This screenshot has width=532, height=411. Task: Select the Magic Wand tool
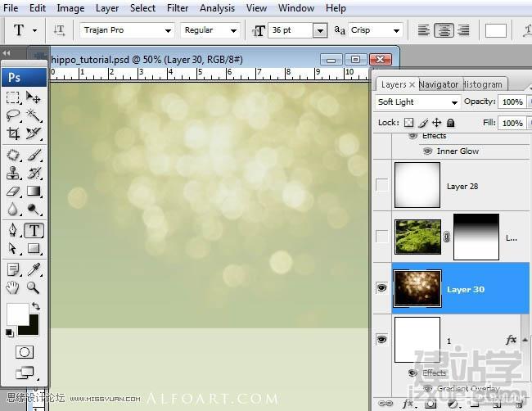(34, 115)
